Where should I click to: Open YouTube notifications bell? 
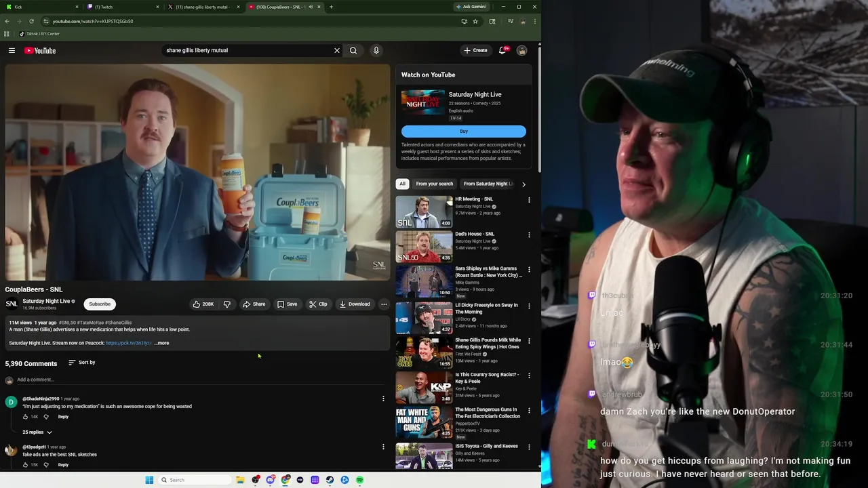pos(502,50)
